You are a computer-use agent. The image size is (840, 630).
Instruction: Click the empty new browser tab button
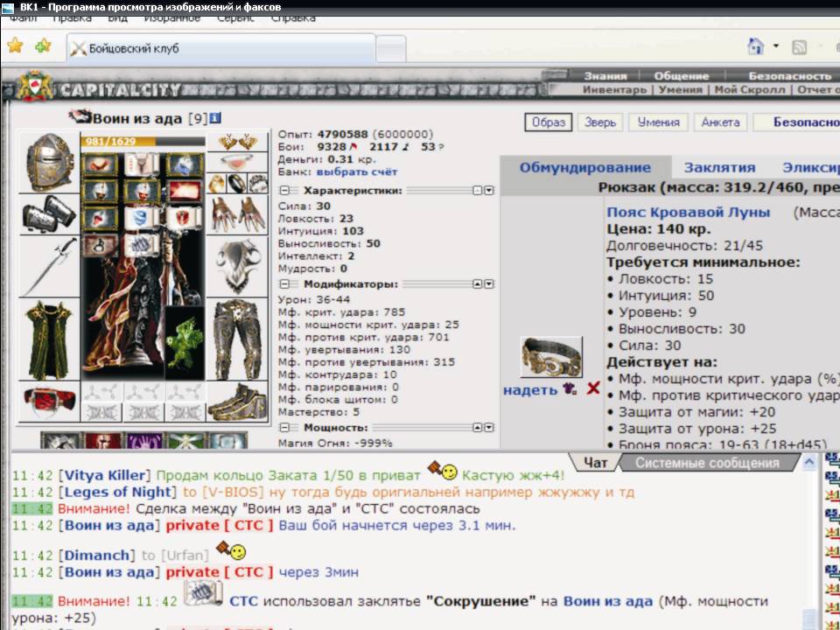(390, 50)
